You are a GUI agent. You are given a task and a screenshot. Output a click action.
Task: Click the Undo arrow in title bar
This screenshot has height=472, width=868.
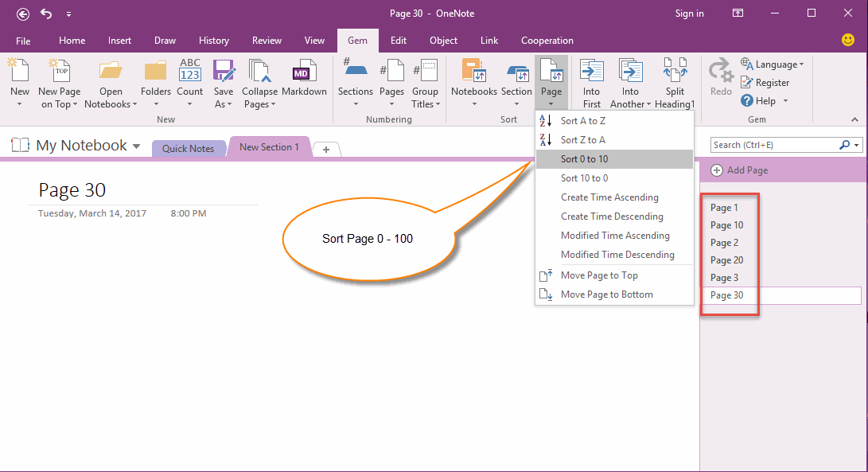46,14
